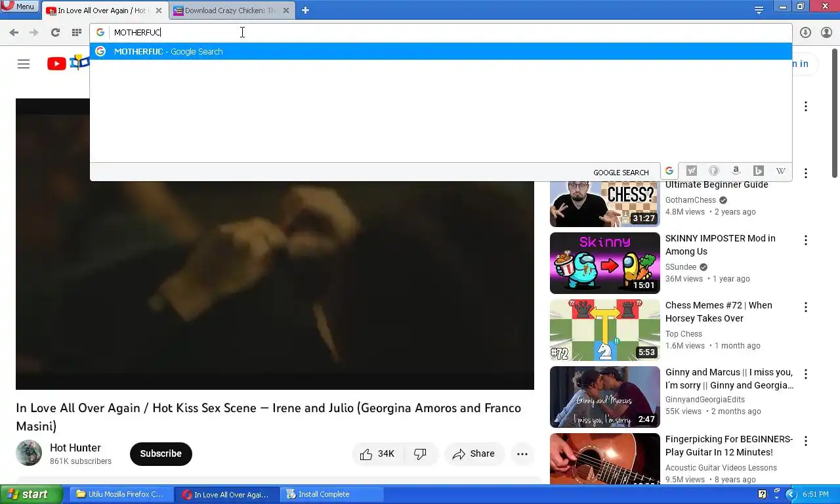The width and height of the screenshot is (840, 504).
Task: Choose the Google engine icon in the search bar footer
Action: (x=669, y=171)
